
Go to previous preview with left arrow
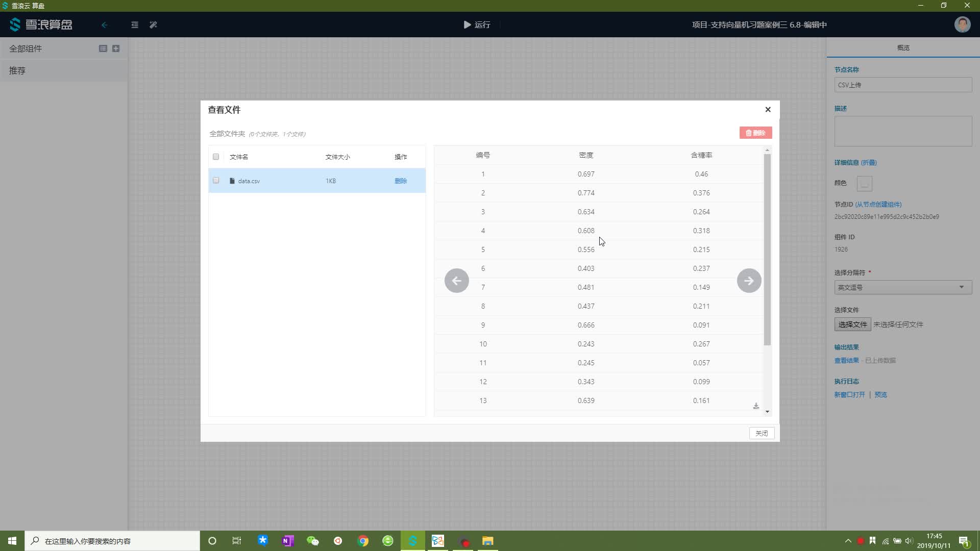point(456,281)
